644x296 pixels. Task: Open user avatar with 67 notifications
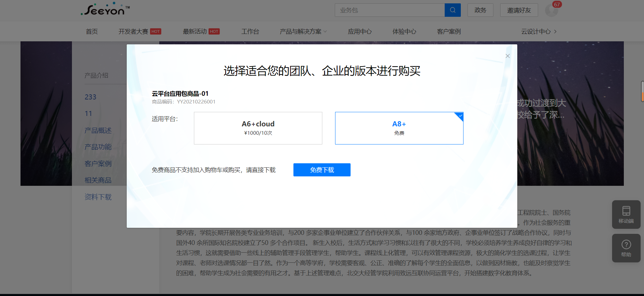[x=552, y=10]
